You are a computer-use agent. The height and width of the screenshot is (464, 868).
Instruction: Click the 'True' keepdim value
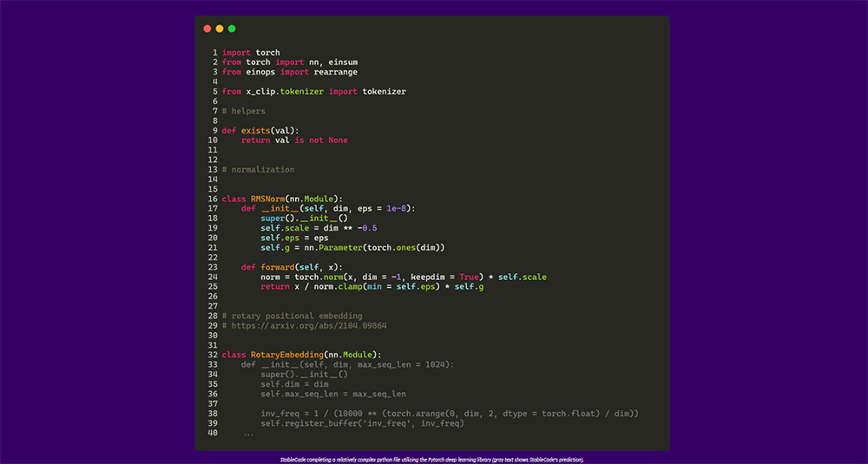click(470, 277)
